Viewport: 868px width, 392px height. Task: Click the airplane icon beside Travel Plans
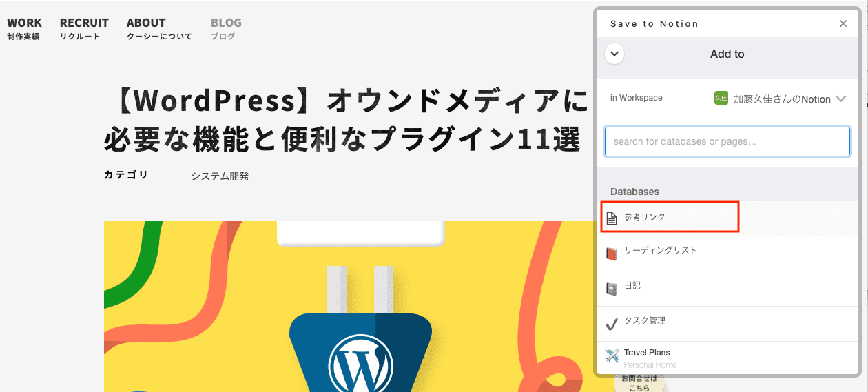(x=612, y=356)
